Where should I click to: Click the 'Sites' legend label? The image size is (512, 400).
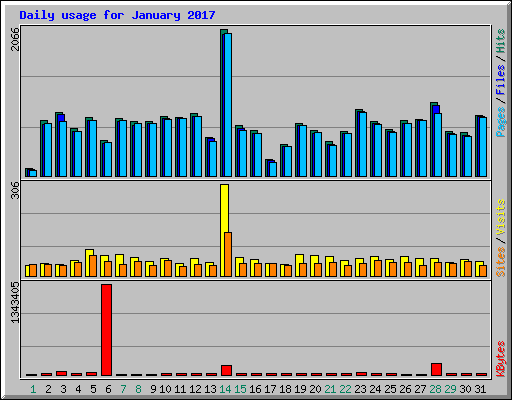501,262
